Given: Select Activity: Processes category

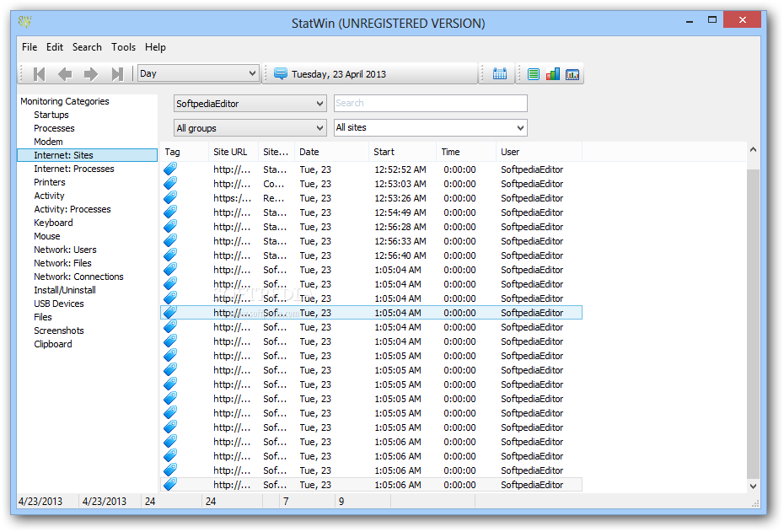Looking at the screenshot, I should [72, 209].
